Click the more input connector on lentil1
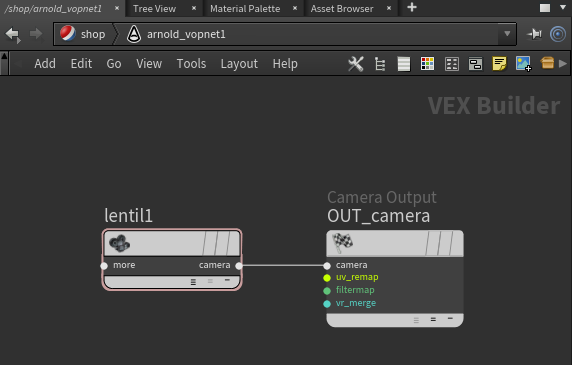 click(104, 266)
